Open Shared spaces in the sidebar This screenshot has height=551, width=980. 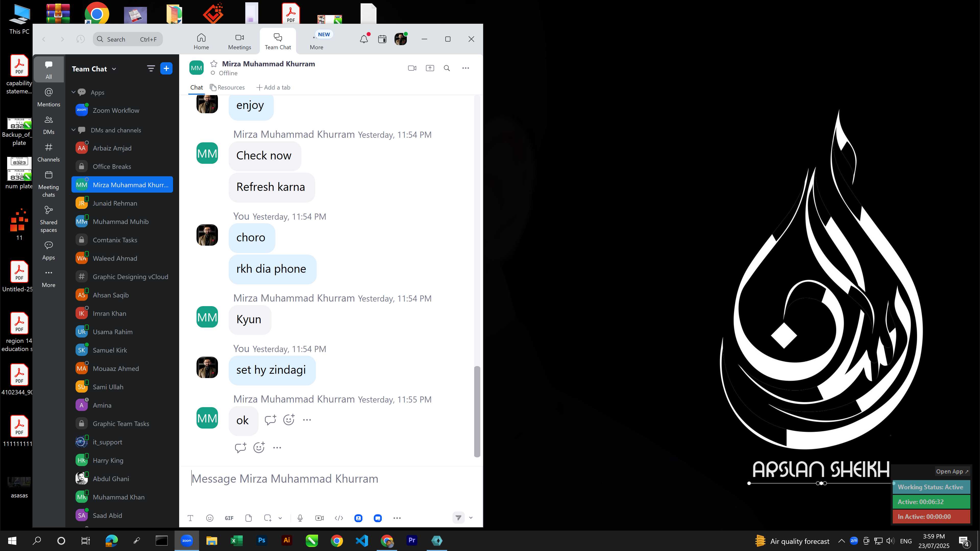pyautogui.click(x=49, y=219)
